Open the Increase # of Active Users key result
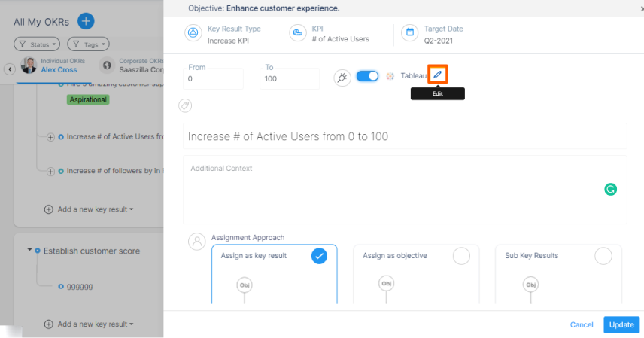Viewport: 644px width, 338px height. 115,136
